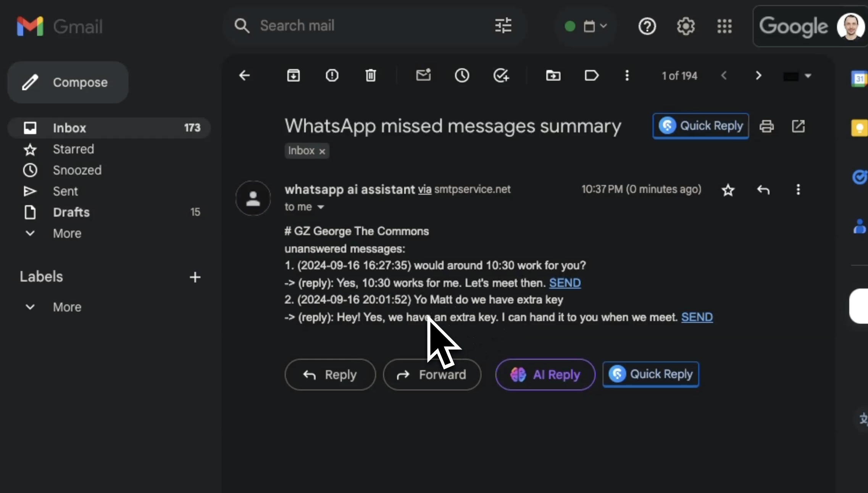The image size is (868, 493).
Task: Delete the email with the trash icon
Action: tap(370, 76)
